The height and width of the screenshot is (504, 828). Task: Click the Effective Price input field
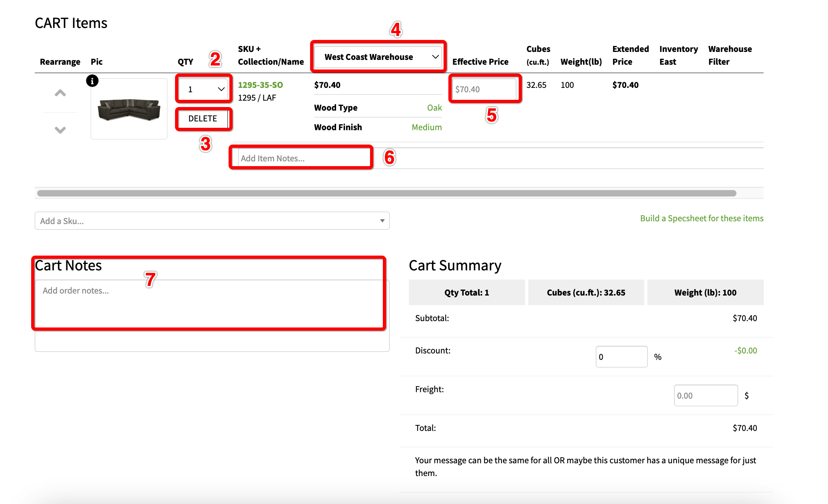pos(484,89)
